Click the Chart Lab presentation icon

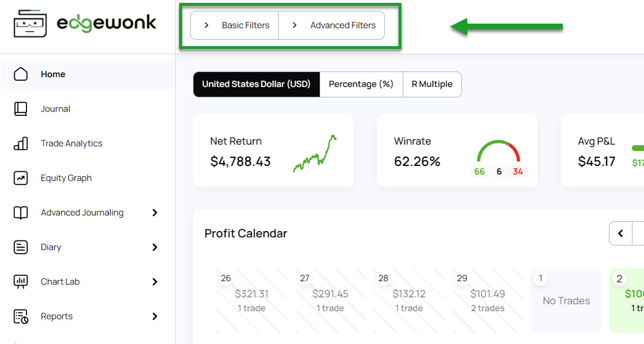coord(21,282)
